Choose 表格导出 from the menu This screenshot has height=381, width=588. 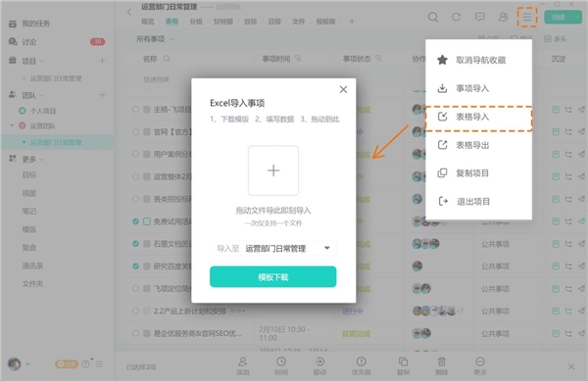pyautogui.click(x=478, y=145)
